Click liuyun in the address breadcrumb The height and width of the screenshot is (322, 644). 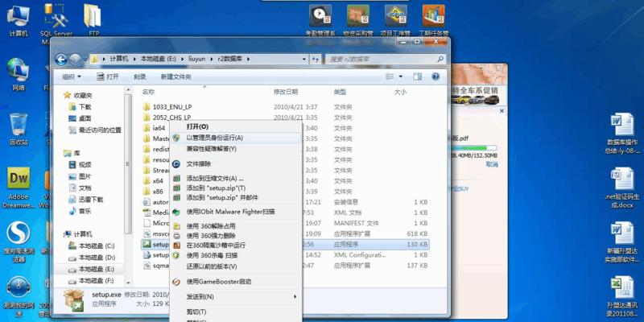click(x=196, y=59)
